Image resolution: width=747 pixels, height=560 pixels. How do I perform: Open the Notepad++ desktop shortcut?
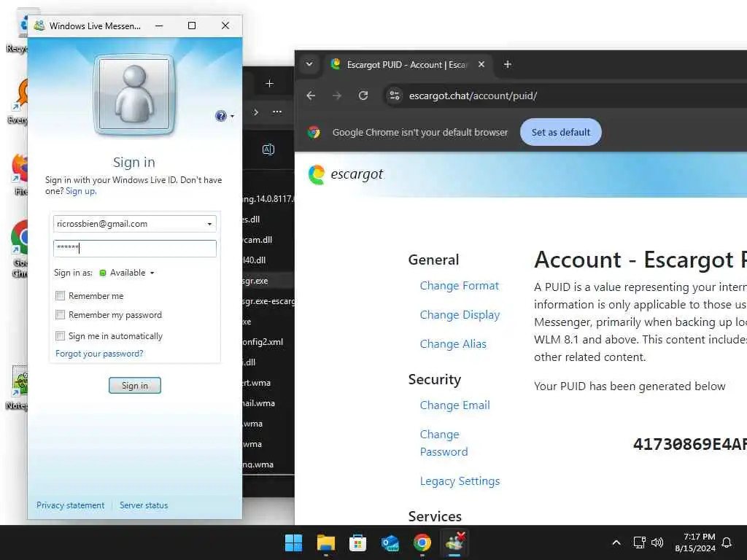pyautogui.click(x=18, y=387)
